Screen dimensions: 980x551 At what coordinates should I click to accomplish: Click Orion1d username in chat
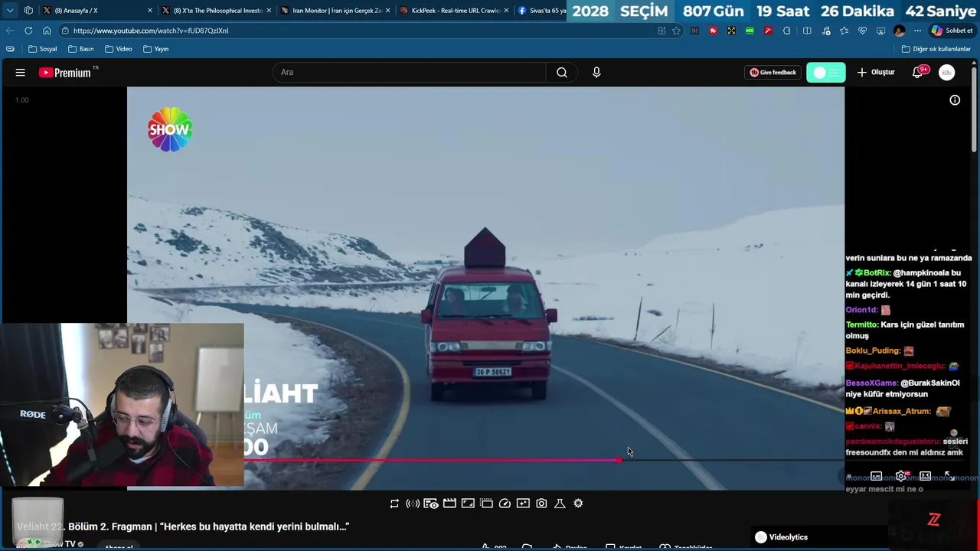[x=862, y=310]
